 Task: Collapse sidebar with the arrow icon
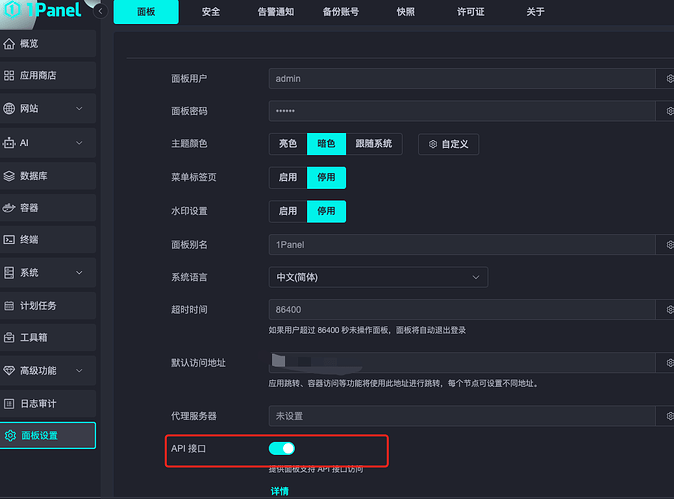pos(101,12)
